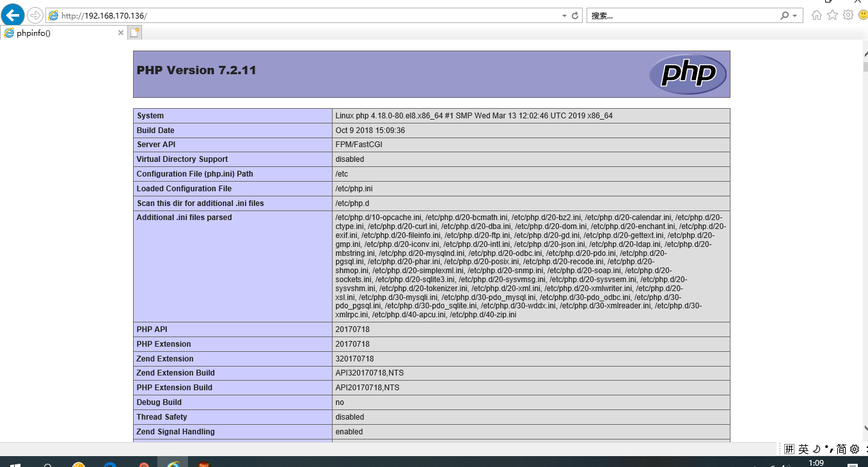The height and width of the screenshot is (467, 868).
Task: Click the parsed .ini files list text
Action: (x=530, y=266)
